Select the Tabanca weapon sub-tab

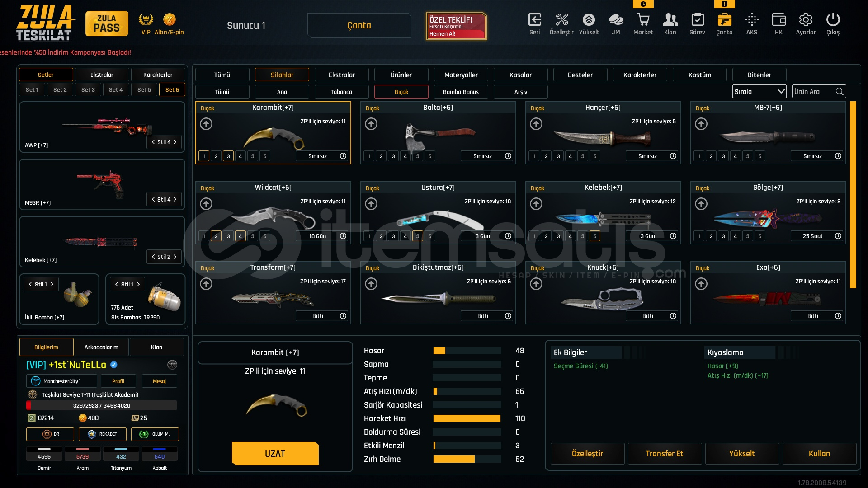click(x=342, y=92)
